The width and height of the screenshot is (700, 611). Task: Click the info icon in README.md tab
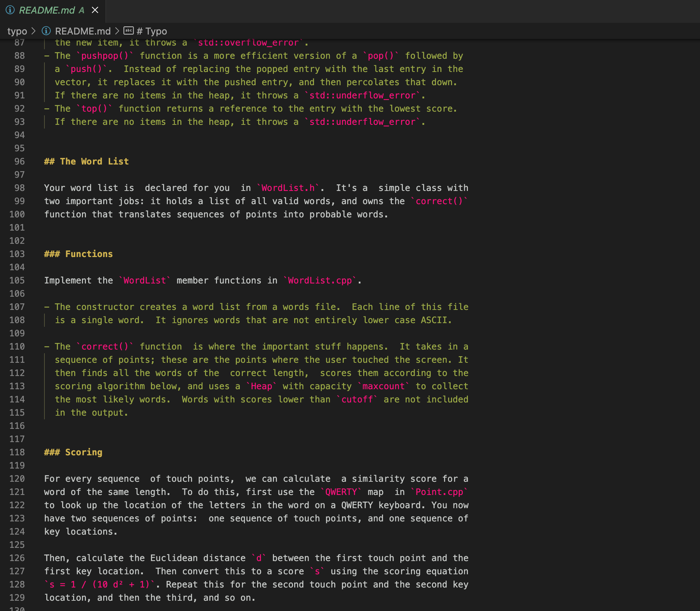[10, 10]
